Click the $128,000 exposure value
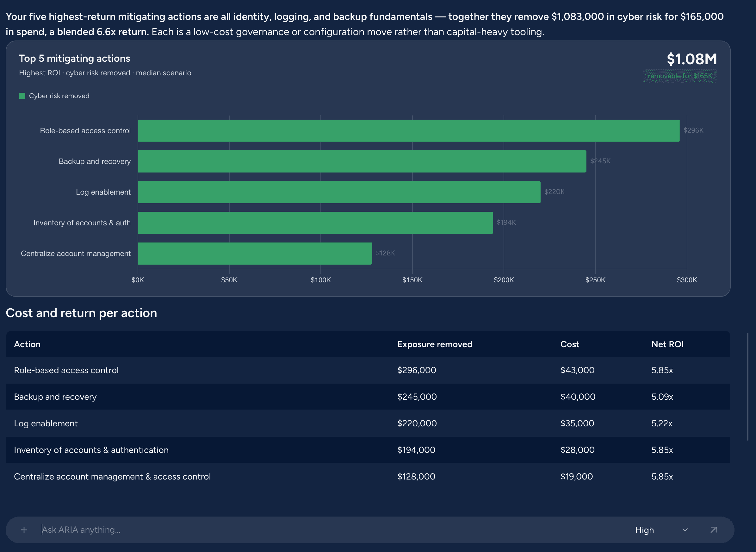Image resolution: width=756 pixels, height=552 pixels. click(x=416, y=476)
